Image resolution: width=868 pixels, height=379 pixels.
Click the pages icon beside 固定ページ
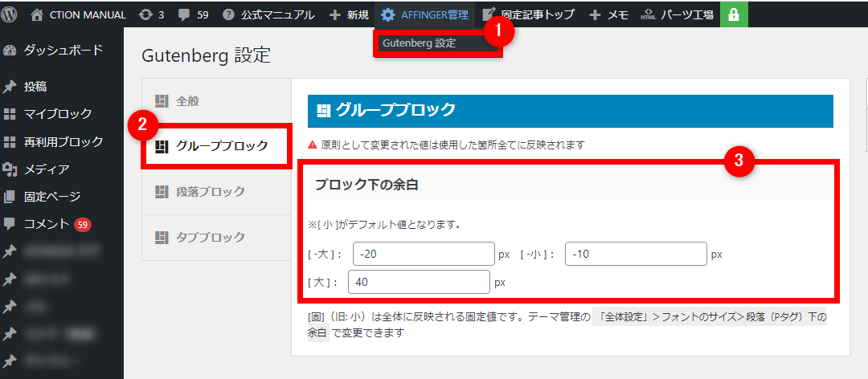click(x=10, y=197)
